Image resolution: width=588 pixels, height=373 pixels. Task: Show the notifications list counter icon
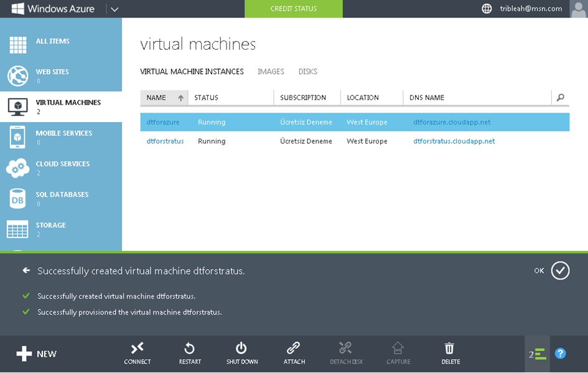point(538,354)
